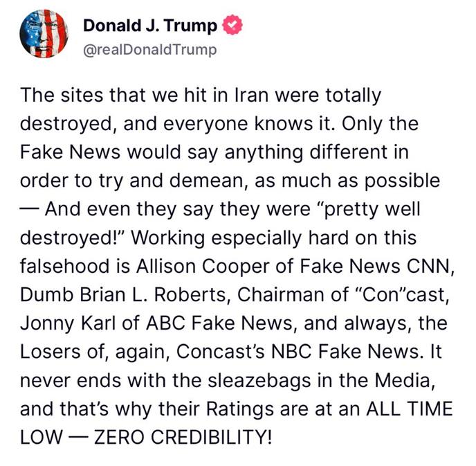Click "NBC" in the post text
The height and width of the screenshot is (466, 476).
coord(291,352)
